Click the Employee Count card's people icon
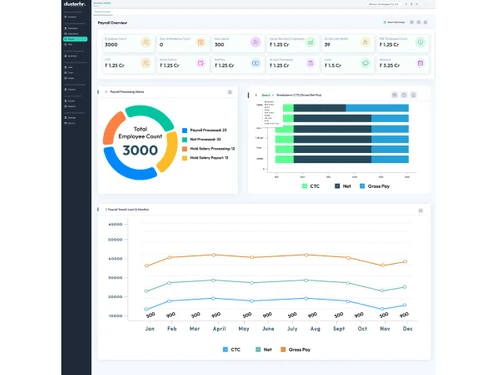 [146, 42]
